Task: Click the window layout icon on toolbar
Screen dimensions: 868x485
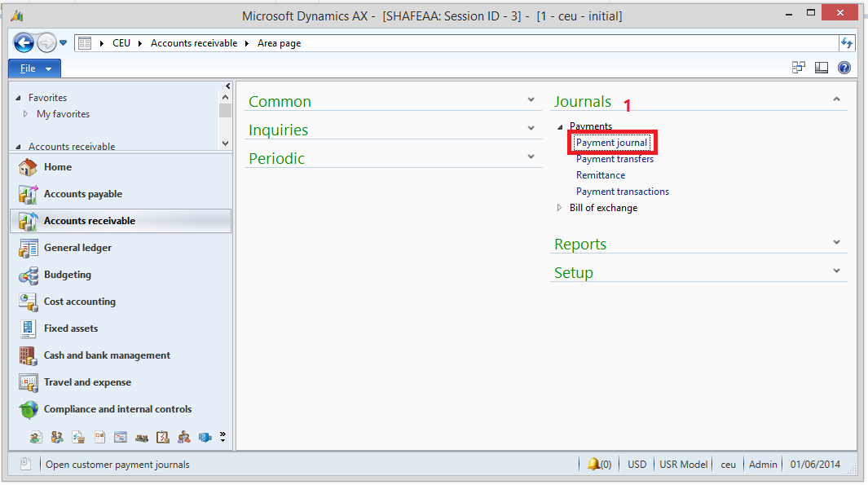Action: click(798, 68)
